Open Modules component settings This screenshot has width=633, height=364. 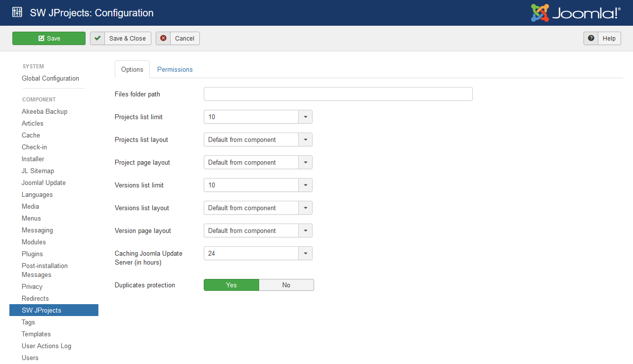(34, 242)
